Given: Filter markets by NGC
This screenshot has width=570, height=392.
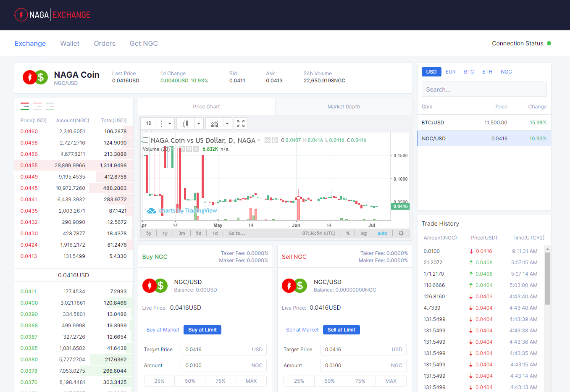Looking at the screenshot, I should click(506, 72).
